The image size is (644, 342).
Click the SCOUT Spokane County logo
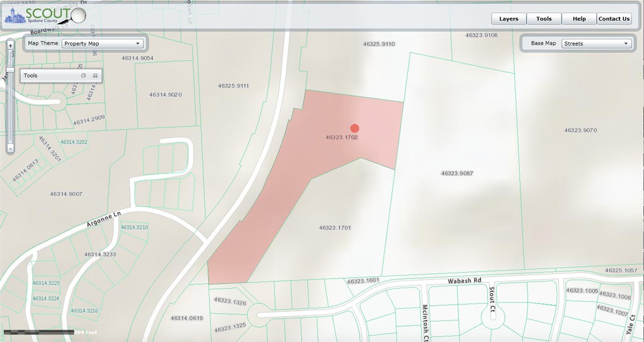click(45, 16)
